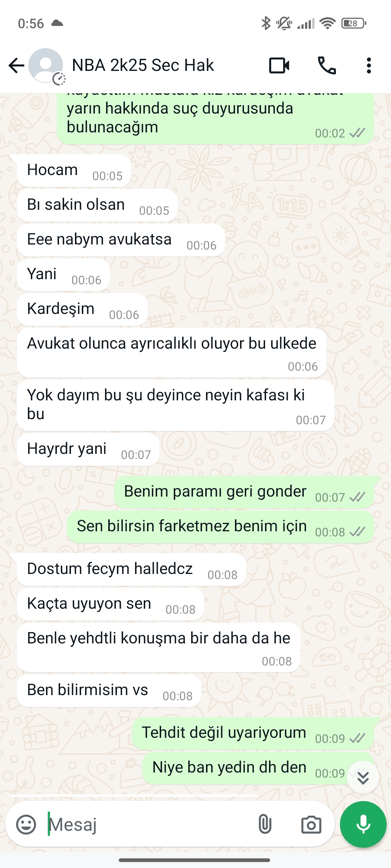This screenshot has height=868, width=391.
Task: Tap the Bluetooth status bar icon
Action: [x=266, y=23]
